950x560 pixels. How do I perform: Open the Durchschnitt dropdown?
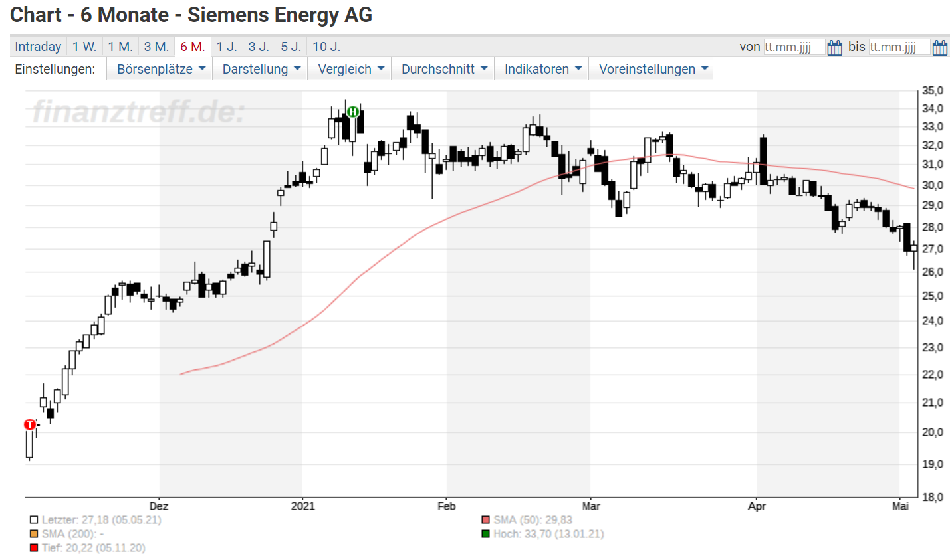tap(443, 69)
